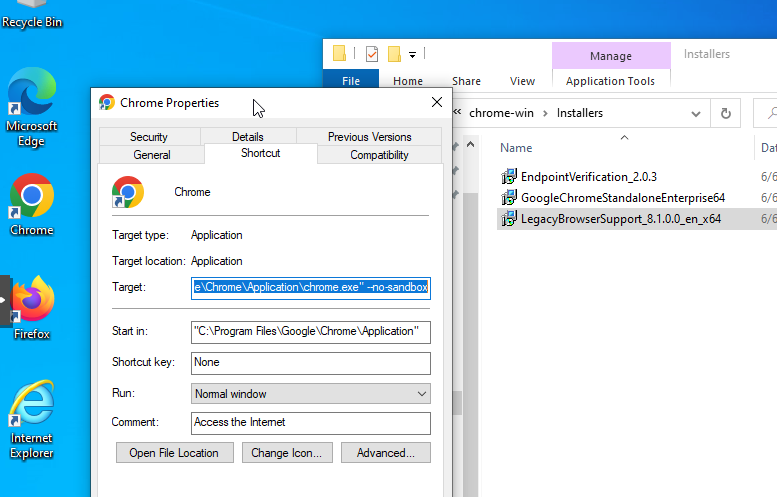Select the Internet Explorer desktop shortcut
This screenshot has width=777, height=497.
coord(32,419)
